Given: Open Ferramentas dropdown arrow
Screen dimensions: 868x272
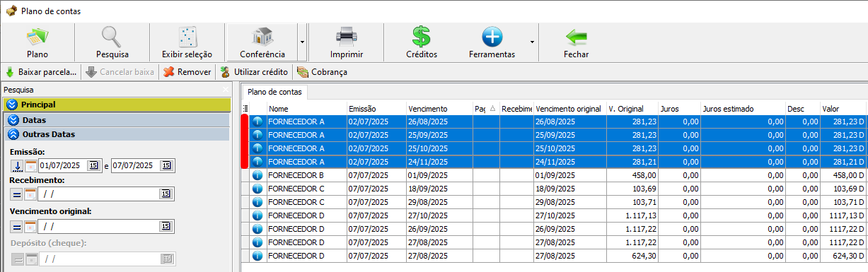Looking at the screenshot, I should coord(531,42).
